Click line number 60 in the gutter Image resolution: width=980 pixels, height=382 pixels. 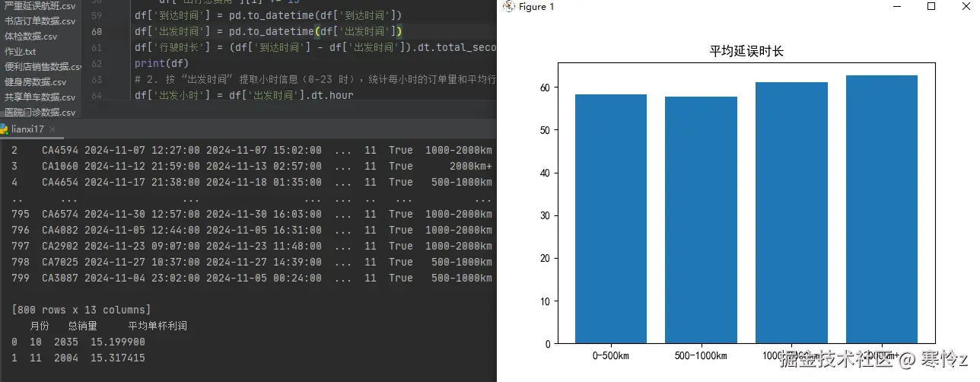point(96,31)
